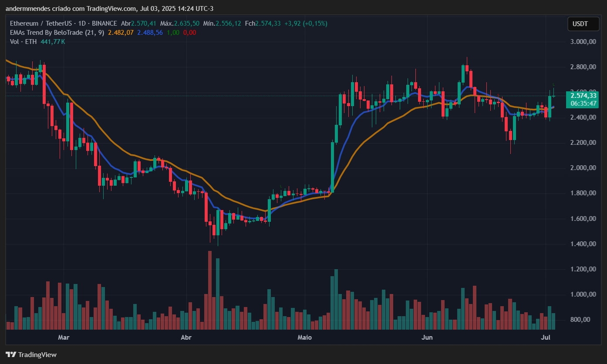Click the orange EMA value 2.482,07
This screenshot has width=607, height=364.
pos(121,33)
